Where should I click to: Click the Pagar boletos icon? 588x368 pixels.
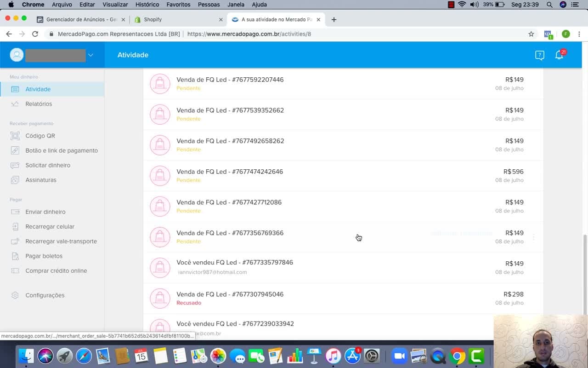15,256
